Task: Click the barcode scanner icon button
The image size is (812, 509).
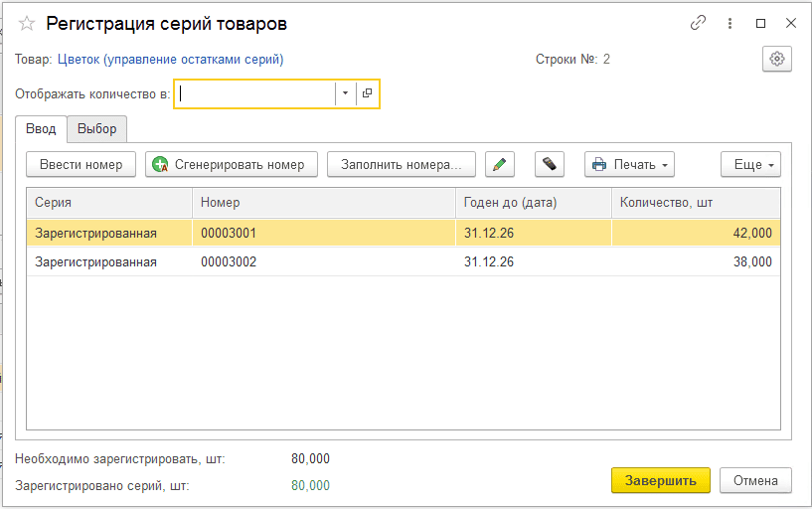Action: point(550,165)
